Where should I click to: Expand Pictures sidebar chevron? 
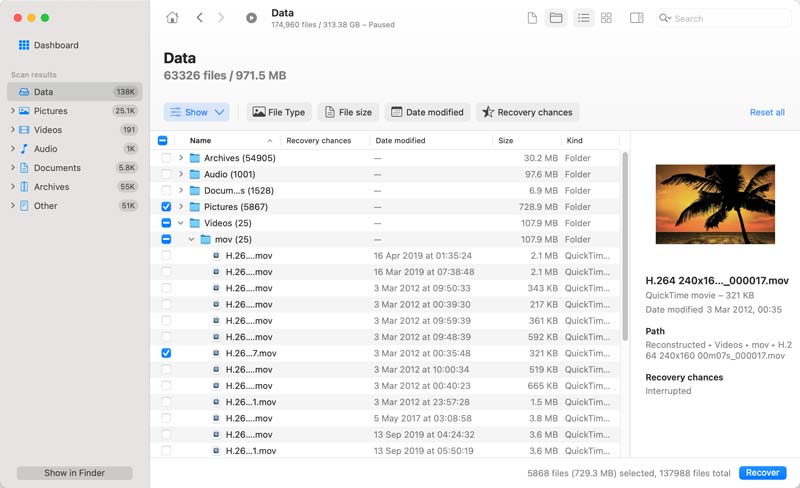coord(12,111)
